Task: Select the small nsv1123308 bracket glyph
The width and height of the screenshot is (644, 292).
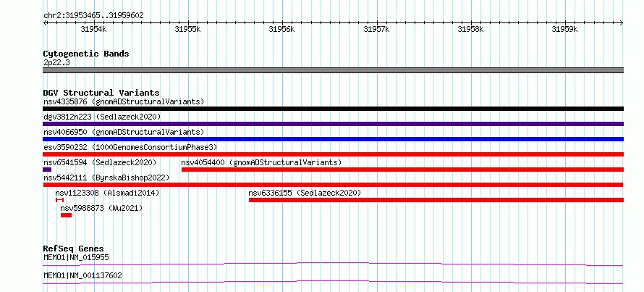Action: click(x=59, y=200)
